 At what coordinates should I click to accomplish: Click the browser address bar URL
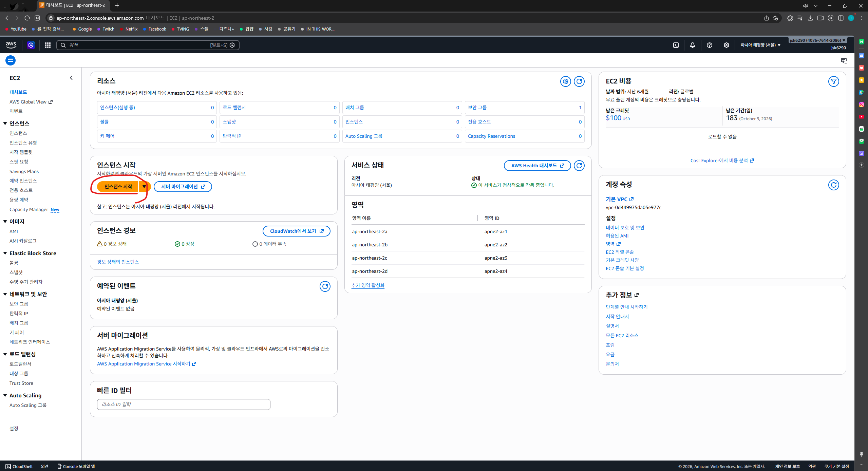pos(100,18)
